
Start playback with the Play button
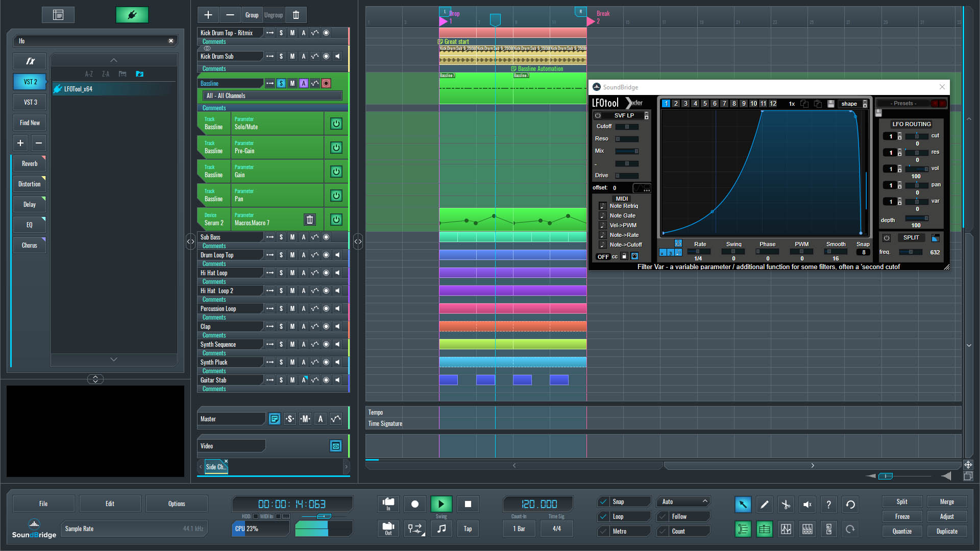click(441, 504)
